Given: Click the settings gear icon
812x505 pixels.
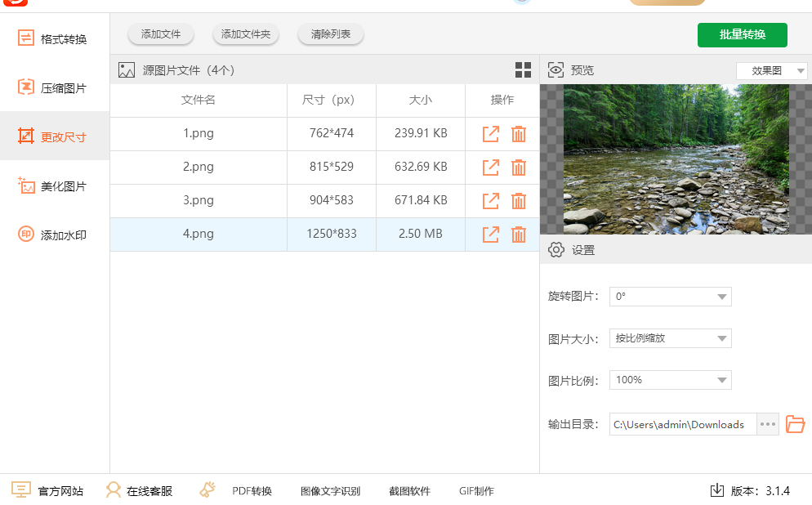Looking at the screenshot, I should (556, 250).
